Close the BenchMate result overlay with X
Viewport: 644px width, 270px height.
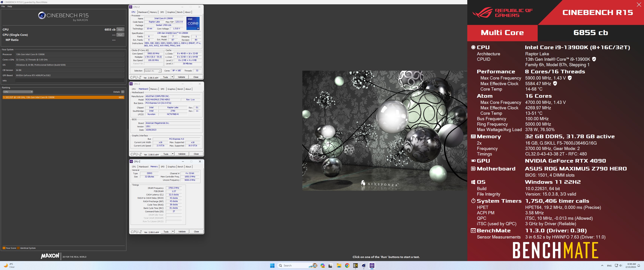coord(639,4)
